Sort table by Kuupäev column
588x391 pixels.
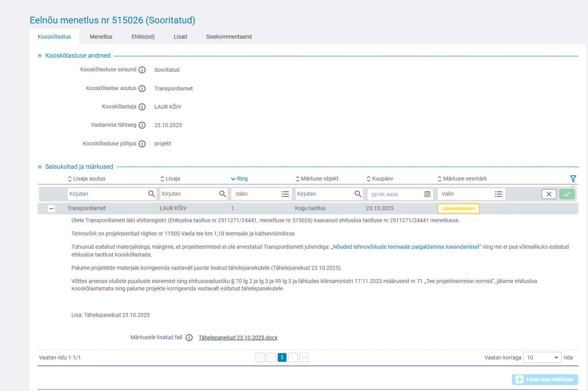[x=382, y=179]
